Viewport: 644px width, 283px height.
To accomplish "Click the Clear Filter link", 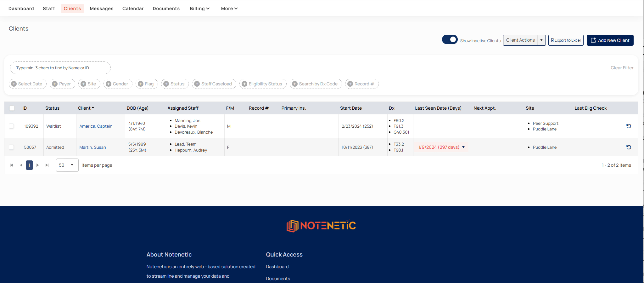I will [x=622, y=68].
